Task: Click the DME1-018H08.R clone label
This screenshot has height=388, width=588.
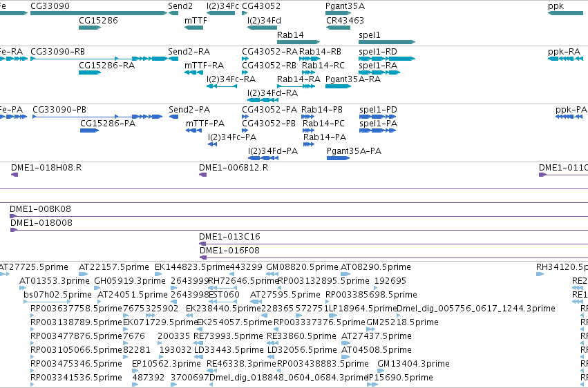Action: 46,167
